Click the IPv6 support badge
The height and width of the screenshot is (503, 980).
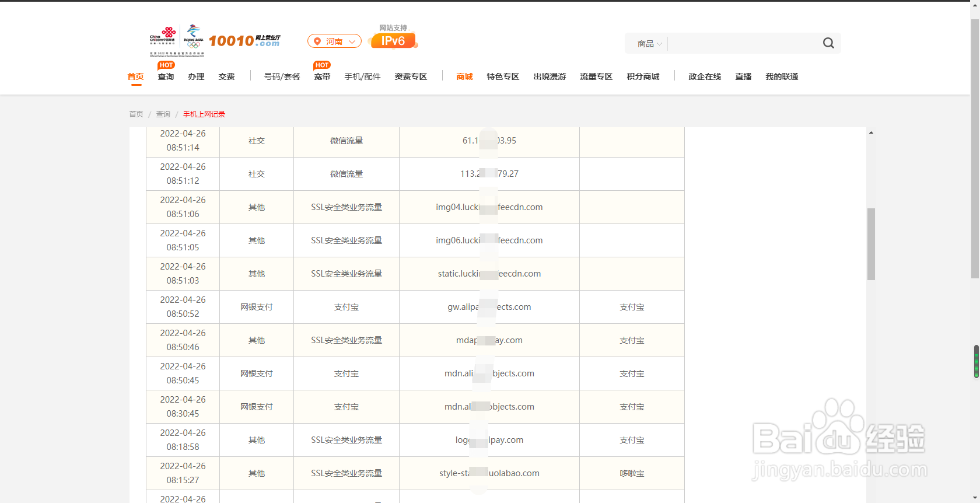(x=393, y=41)
